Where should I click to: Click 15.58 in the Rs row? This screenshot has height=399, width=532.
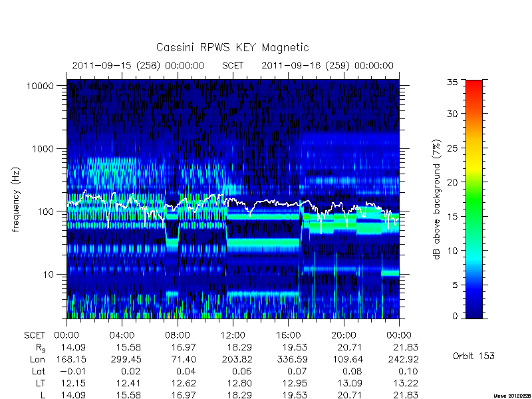click(128, 347)
